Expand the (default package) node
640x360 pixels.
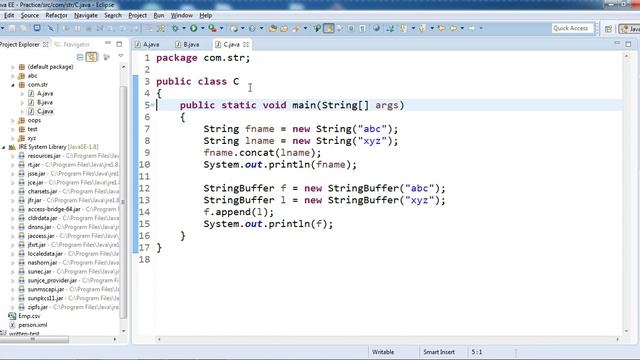coord(13,67)
